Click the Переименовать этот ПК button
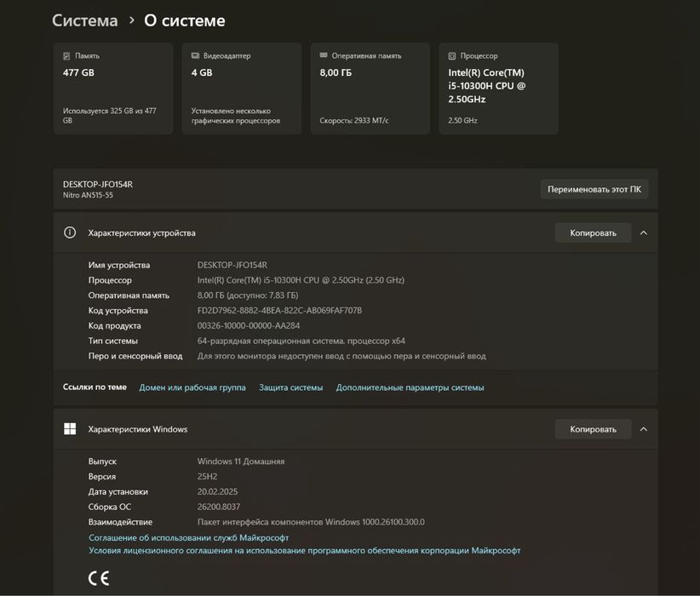This screenshot has width=700, height=596. [x=594, y=189]
